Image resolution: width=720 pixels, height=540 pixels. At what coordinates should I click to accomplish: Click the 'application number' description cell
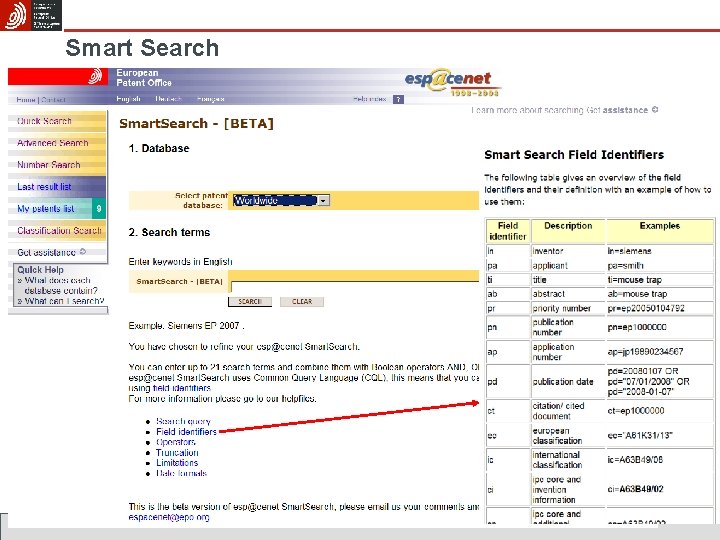pos(568,352)
